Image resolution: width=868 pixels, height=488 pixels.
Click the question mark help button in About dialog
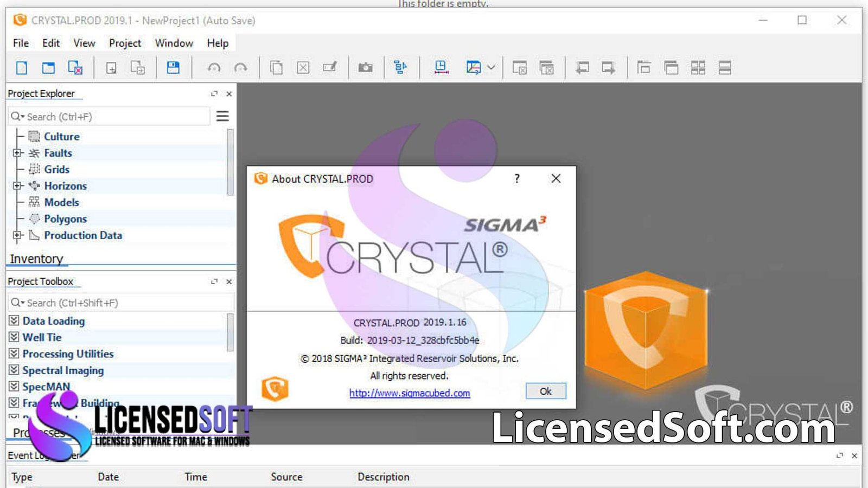point(517,178)
